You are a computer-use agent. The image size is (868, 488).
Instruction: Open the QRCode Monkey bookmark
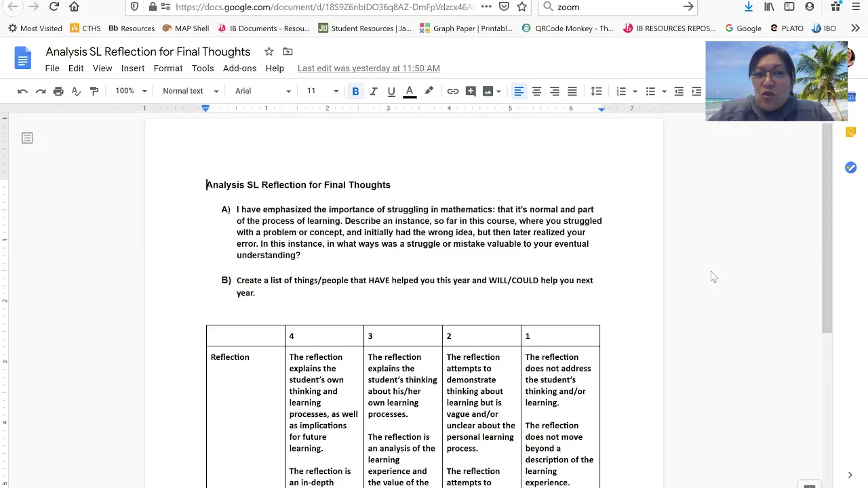click(568, 28)
